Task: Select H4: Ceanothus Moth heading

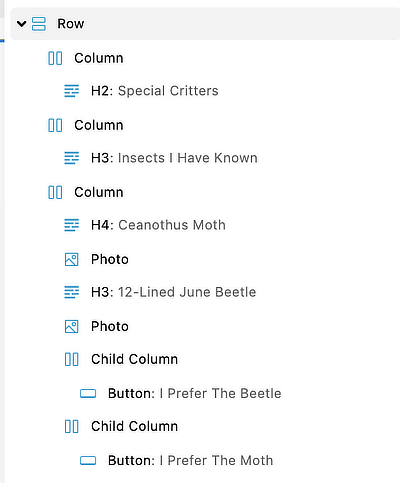Action: [158, 225]
